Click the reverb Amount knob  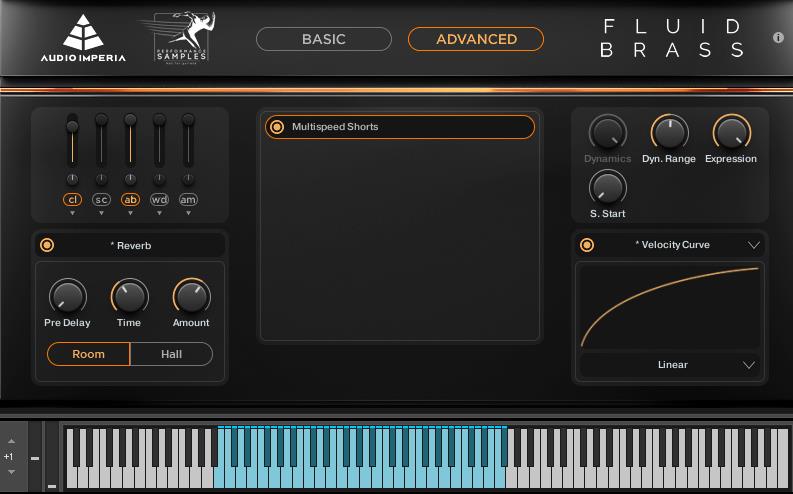[x=192, y=297]
